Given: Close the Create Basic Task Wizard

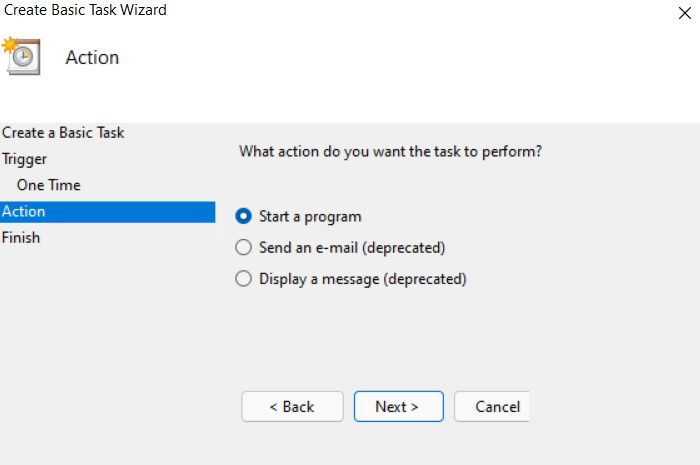Looking at the screenshot, I should pos(684,13).
